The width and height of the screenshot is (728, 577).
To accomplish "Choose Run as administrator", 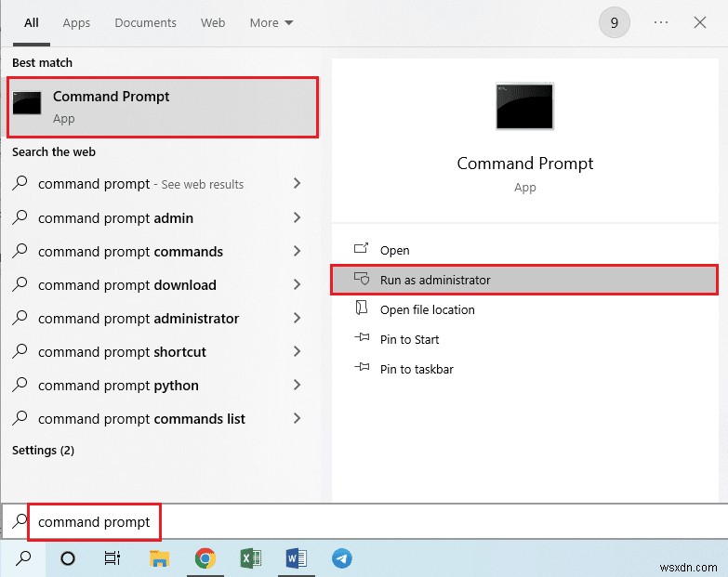I will point(524,280).
